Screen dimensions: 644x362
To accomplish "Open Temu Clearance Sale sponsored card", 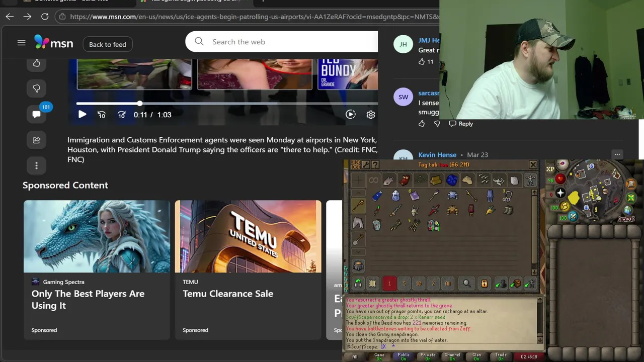I will tap(248, 269).
